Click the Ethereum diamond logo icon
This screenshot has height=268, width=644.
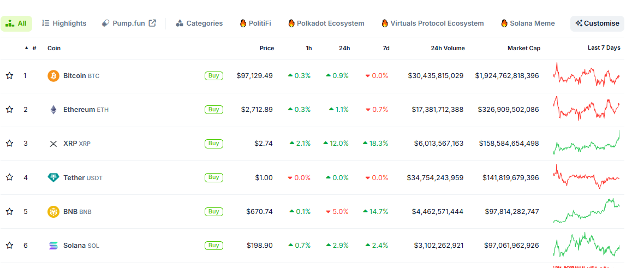53,110
